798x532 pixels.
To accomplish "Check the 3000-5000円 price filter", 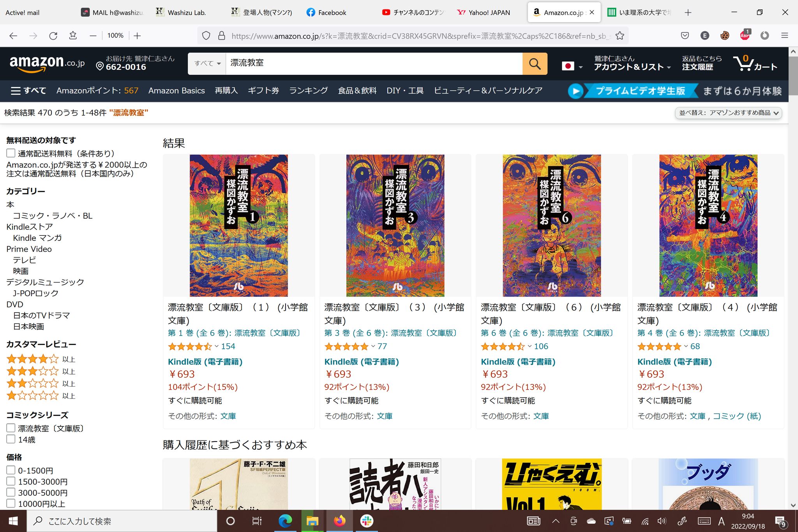I will click(11, 492).
